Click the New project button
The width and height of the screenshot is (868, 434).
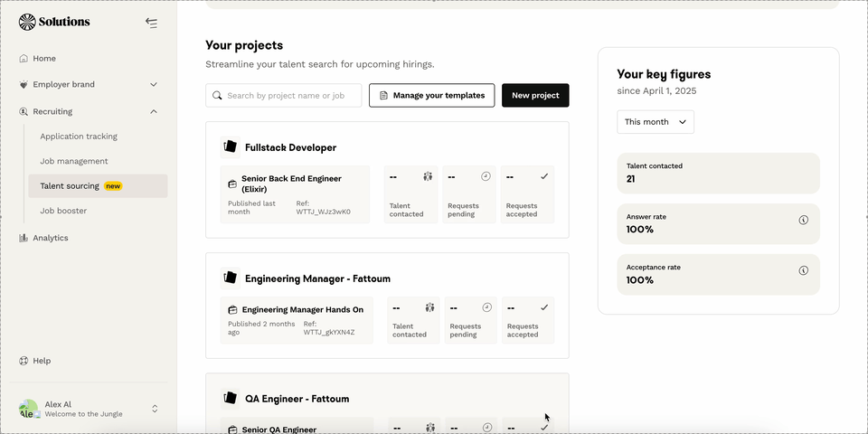click(x=535, y=95)
